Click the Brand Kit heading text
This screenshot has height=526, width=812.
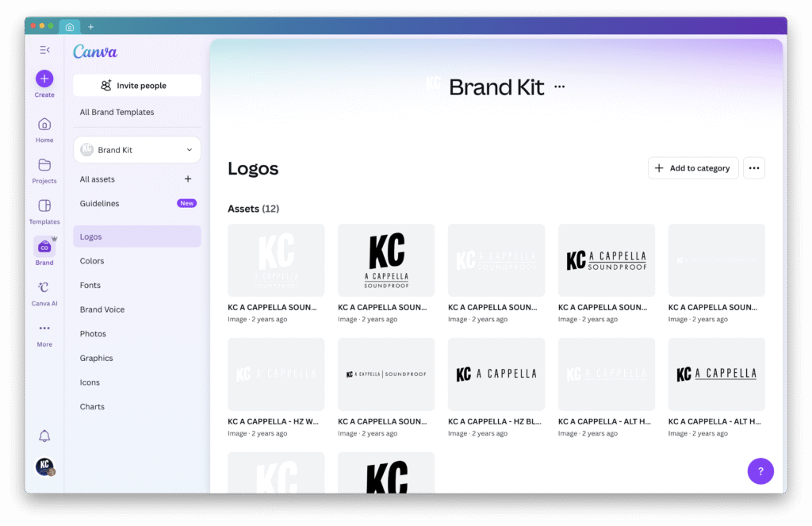point(496,86)
